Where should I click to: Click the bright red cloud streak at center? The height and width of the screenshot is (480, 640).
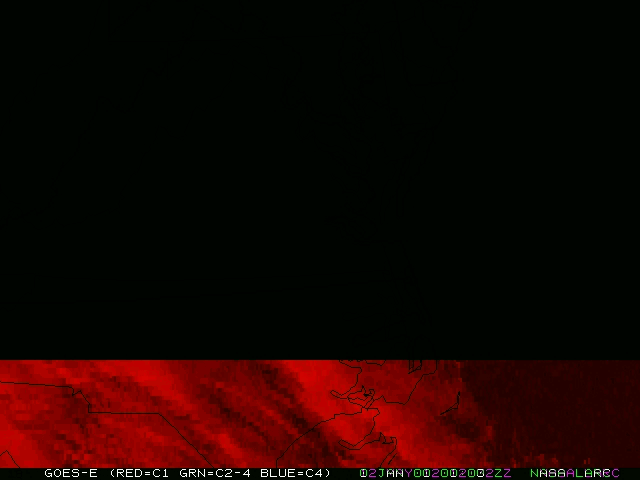pos(300,385)
